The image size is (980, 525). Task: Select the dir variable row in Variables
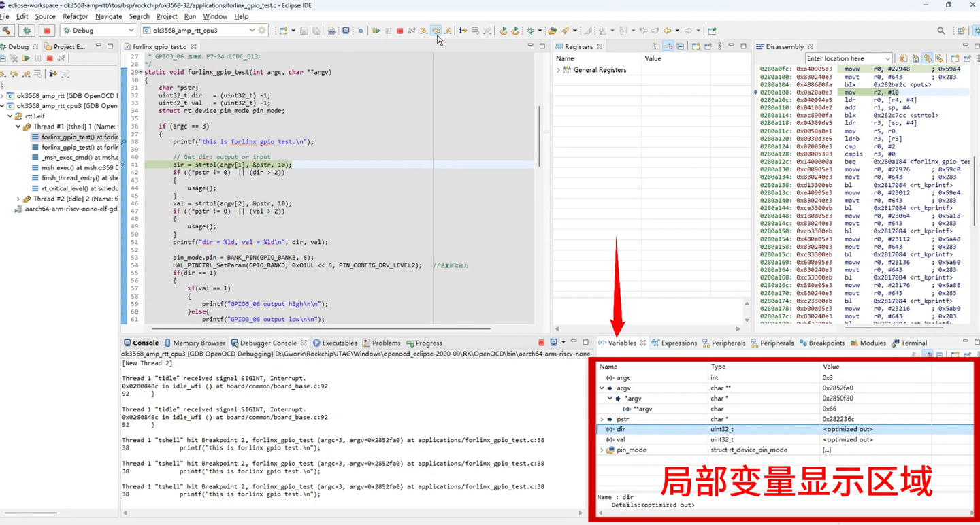tap(785, 429)
